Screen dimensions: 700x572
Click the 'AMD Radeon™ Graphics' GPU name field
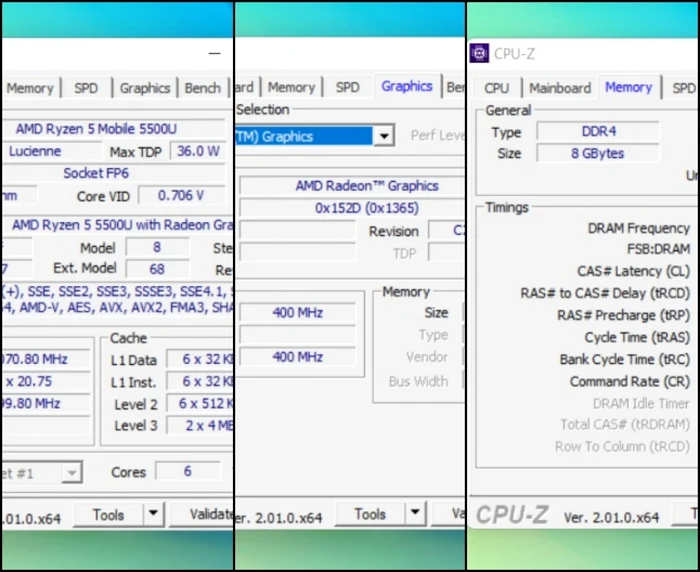tap(352, 185)
